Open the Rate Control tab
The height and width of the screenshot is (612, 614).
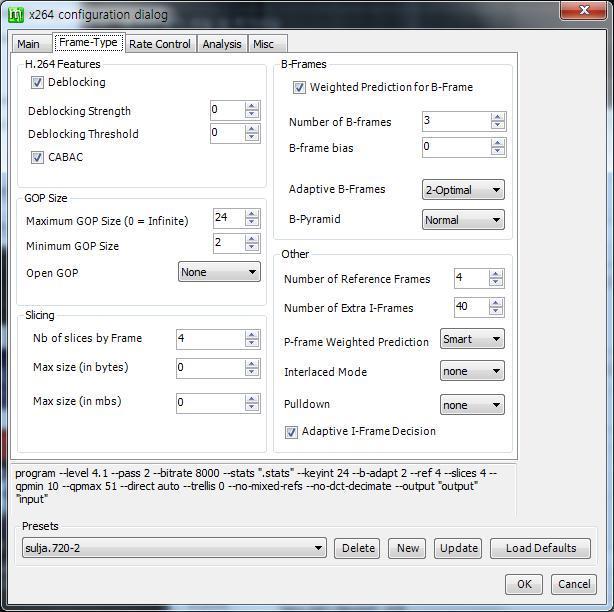tap(160, 44)
